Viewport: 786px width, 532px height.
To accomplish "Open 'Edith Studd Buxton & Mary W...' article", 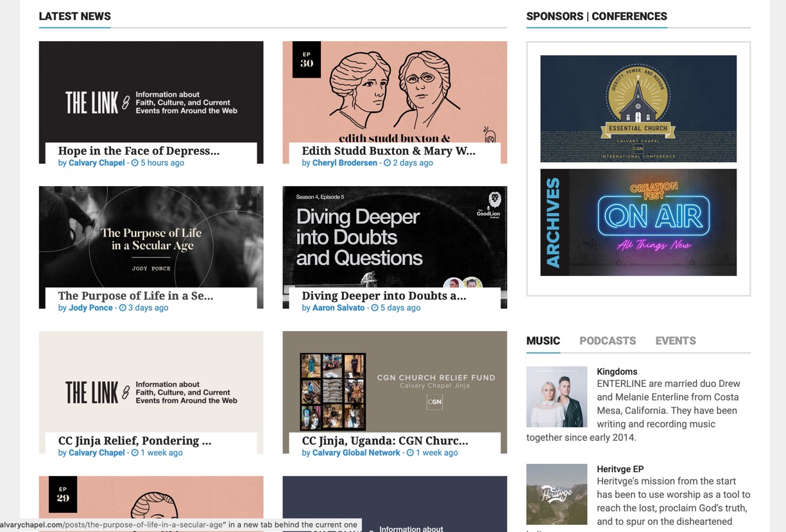I will click(389, 151).
